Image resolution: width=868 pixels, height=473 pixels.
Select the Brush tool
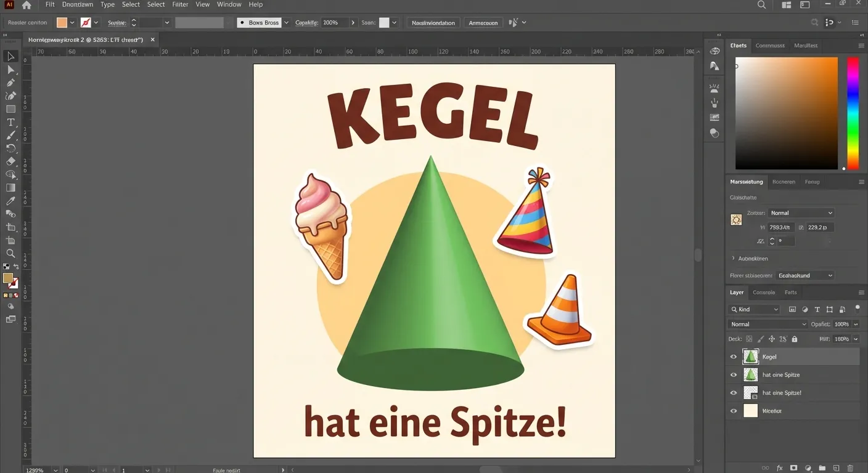tap(10, 135)
